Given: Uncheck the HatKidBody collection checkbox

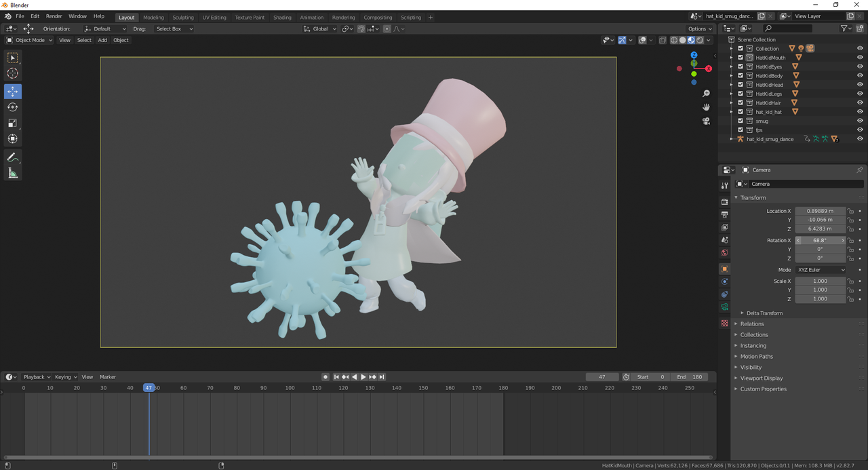Looking at the screenshot, I should 741,76.
